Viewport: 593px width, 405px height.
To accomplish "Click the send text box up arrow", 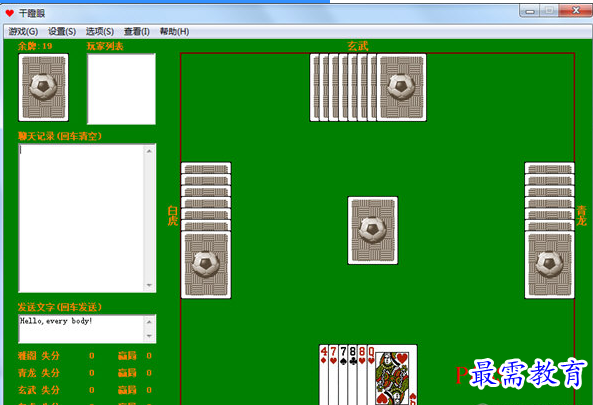I will 149,322.
